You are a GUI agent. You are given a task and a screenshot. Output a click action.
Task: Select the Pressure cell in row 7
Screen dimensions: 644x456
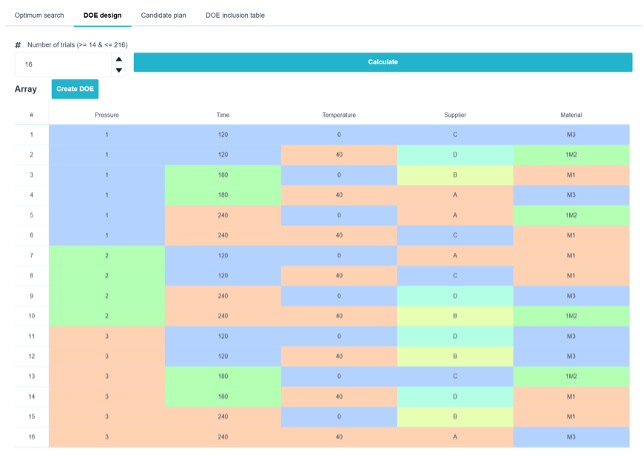(x=107, y=256)
